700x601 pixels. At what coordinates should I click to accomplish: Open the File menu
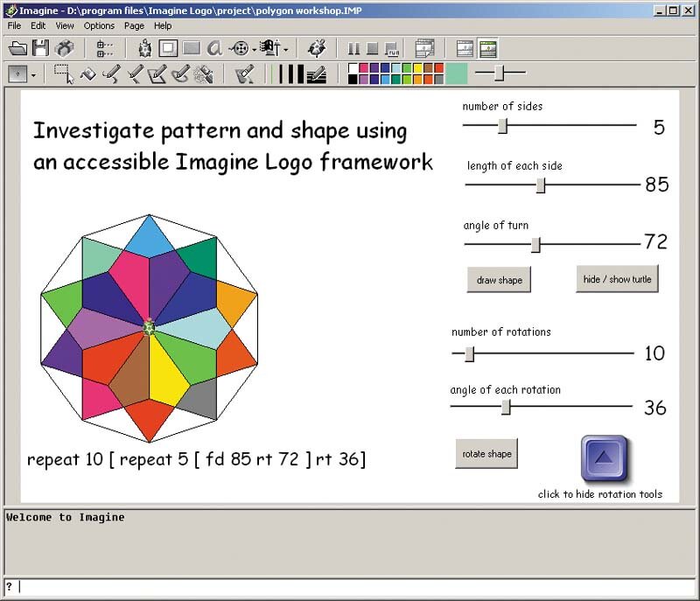[14, 26]
